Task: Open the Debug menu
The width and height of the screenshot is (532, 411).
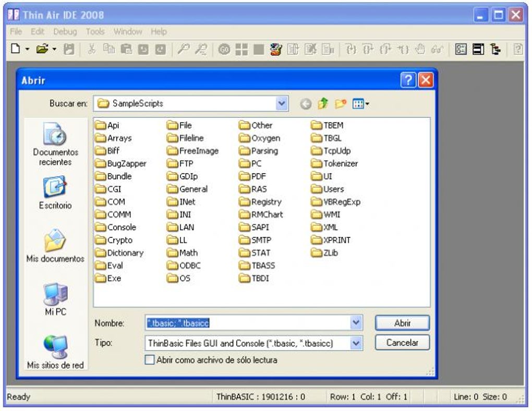Action: [66, 32]
